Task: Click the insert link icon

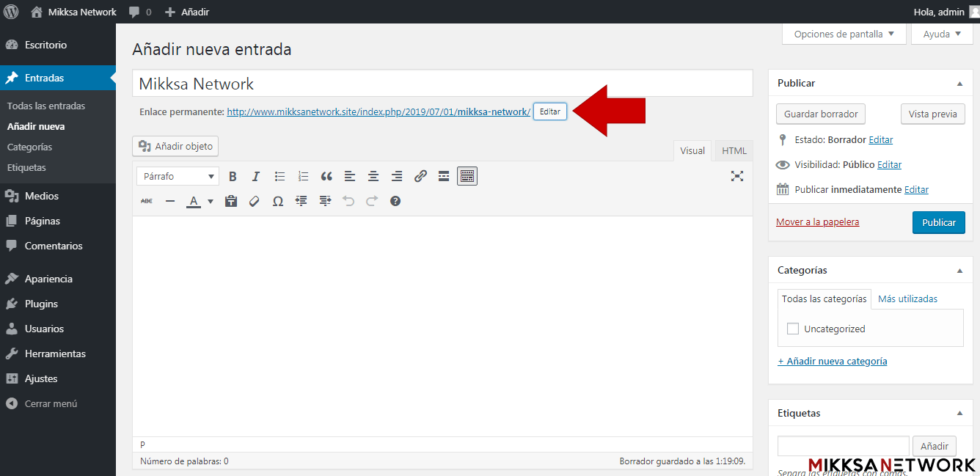Action: point(420,176)
